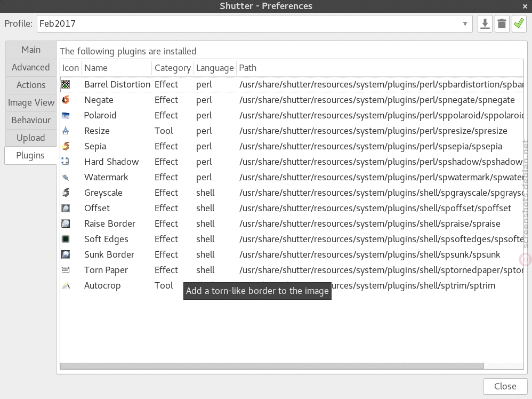Screen dimensions: 532x399
Task: Click the Greyscale plugin icon
Action: 66,193
